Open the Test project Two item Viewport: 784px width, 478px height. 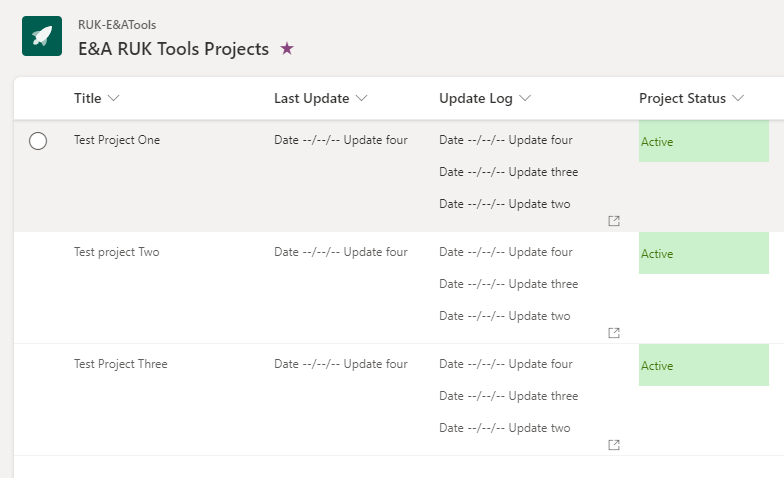[x=117, y=252]
